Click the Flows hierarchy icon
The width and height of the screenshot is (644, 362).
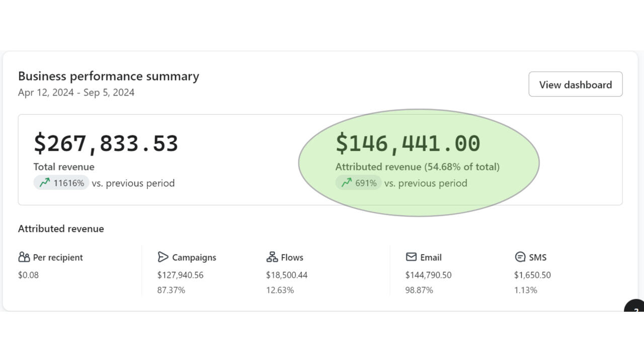[272, 257]
